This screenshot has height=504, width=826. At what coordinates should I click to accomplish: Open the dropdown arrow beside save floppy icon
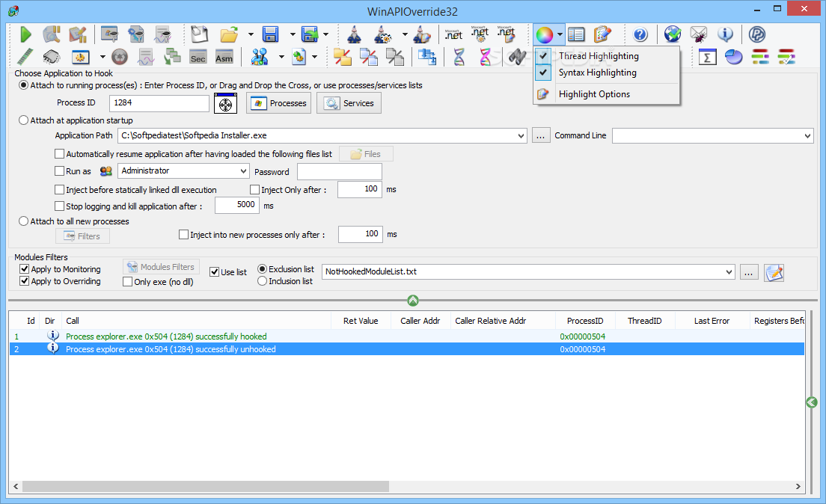tap(293, 34)
